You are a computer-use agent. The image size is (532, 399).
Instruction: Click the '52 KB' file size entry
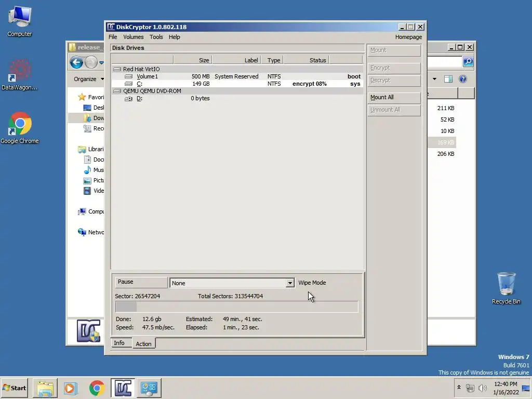pyautogui.click(x=447, y=120)
